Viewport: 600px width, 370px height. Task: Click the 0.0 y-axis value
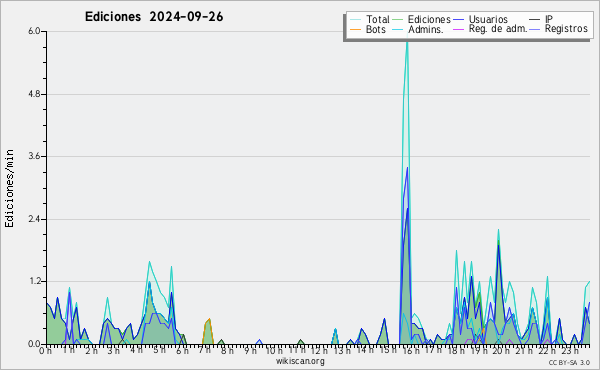[34, 344]
